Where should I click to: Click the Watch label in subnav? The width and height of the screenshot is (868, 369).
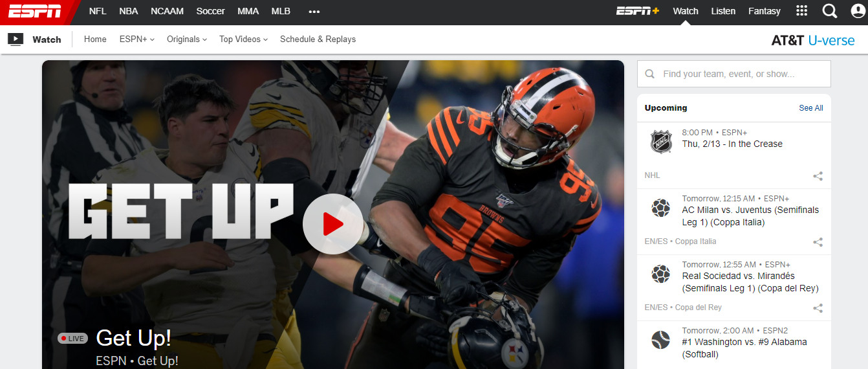coord(47,39)
